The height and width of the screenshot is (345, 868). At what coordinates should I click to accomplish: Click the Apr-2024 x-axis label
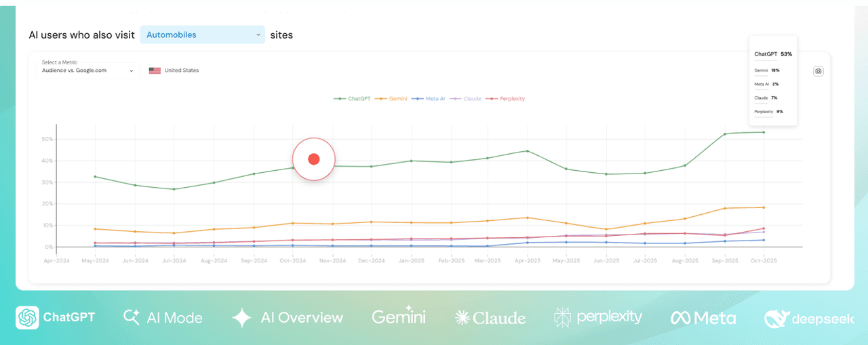(56, 260)
